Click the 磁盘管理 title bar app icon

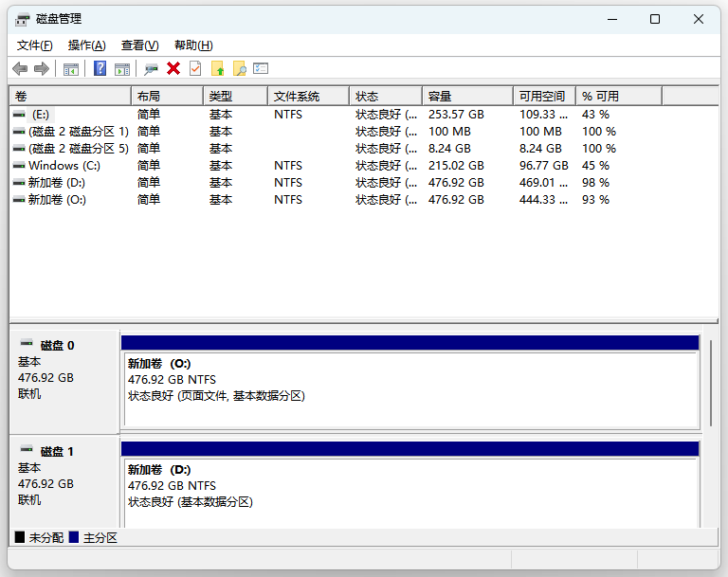(23, 20)
